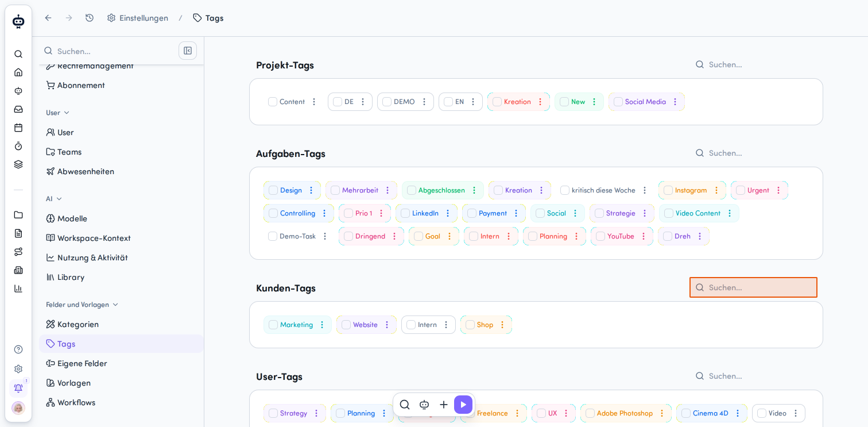
Task: Tick the checkbox for the DEMO tag
Action: pyautogui.click(x=387, y=102)
